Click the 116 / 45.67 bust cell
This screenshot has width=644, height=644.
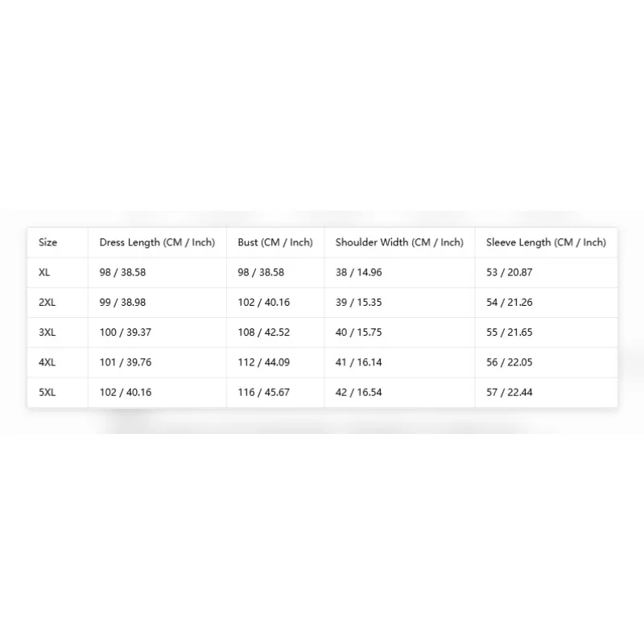click(x=264, y=392)
